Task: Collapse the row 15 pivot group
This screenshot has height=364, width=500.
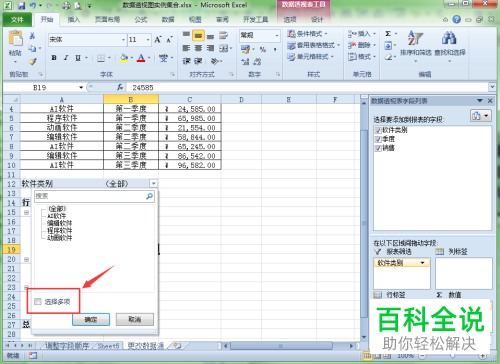Action: 26,212
